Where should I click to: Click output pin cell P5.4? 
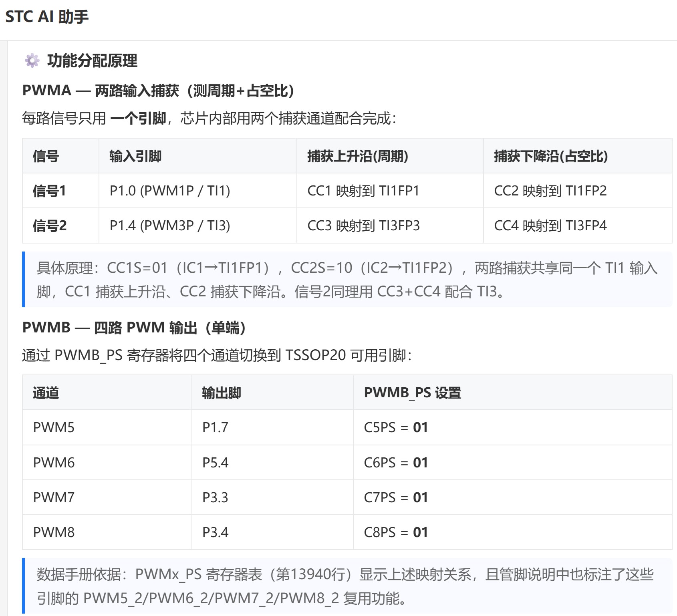(x=272, y=463)
